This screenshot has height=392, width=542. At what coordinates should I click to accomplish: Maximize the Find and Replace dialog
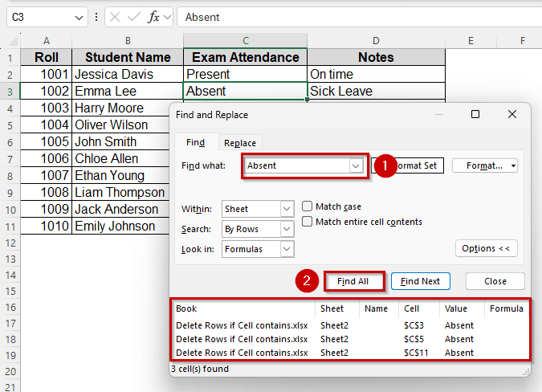(475, 115)
